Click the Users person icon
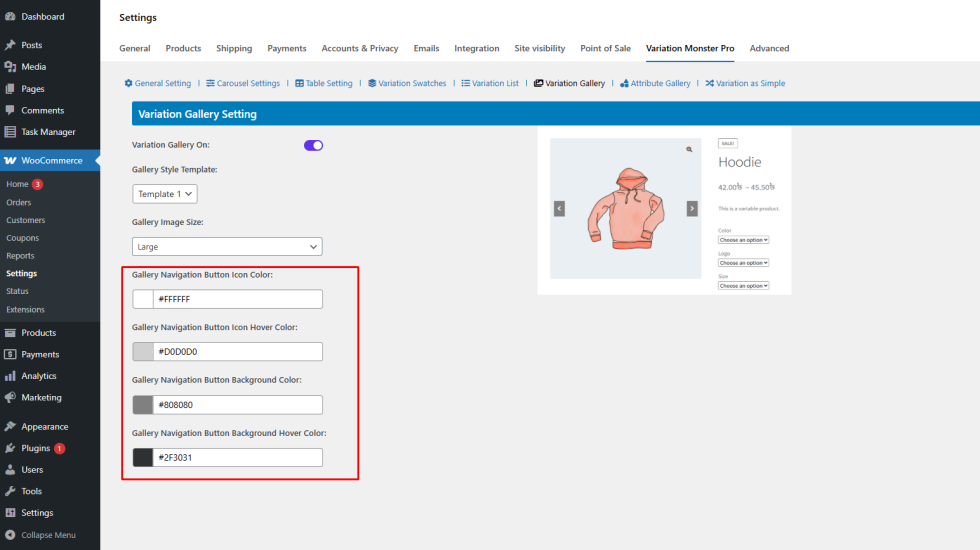Viewport: 980px width, 550px height. (x=10, y=469)
